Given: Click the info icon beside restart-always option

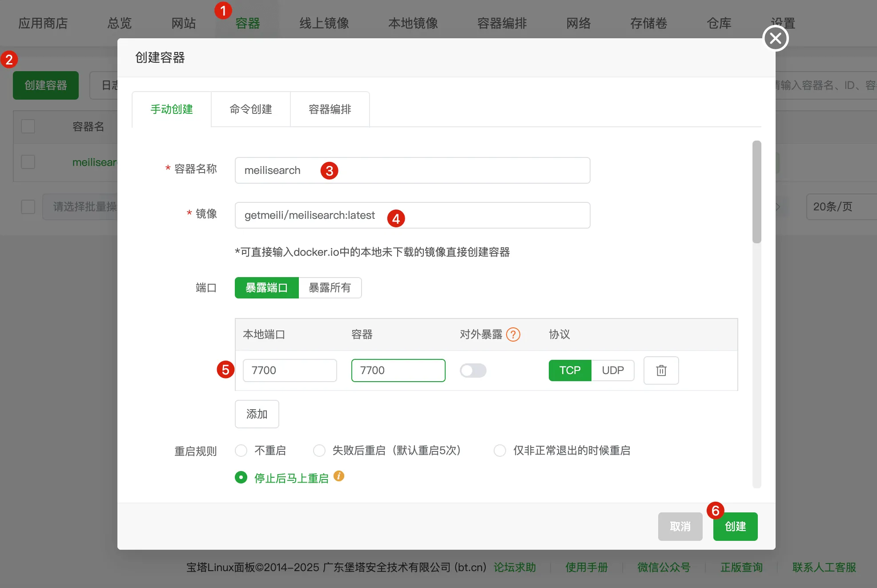Looking at the screenshot, I should [x=339, y=476].
